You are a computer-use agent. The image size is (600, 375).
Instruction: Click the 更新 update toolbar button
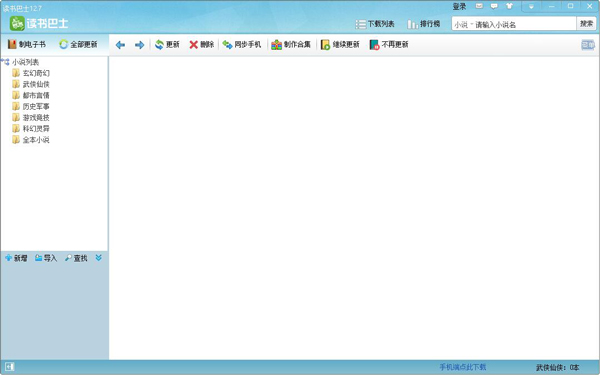[167, 45]
